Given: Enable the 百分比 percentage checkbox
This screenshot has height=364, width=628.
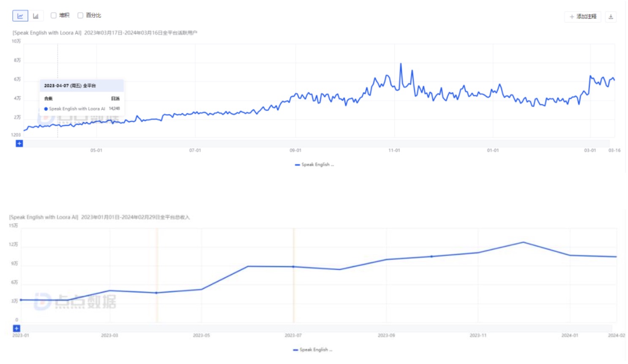Looking at the screenshot, I should (80, 16).
